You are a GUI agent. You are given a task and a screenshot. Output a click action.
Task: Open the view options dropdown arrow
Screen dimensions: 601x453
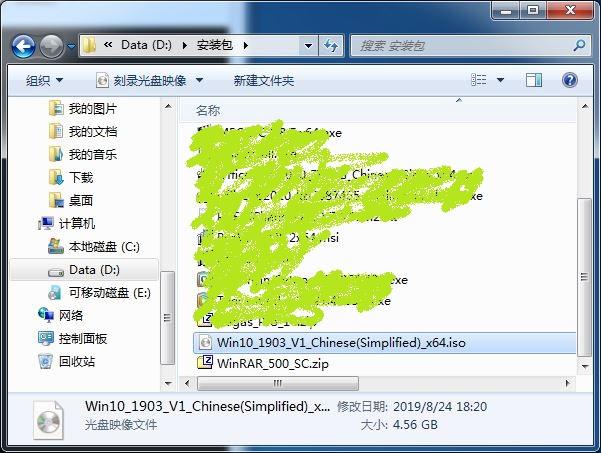(x=501, y=80)
